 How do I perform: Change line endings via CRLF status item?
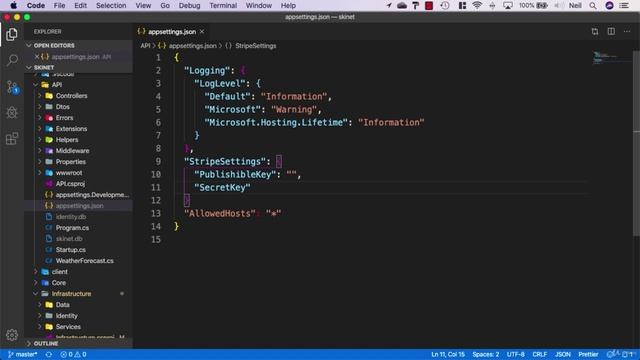(539, 354)
